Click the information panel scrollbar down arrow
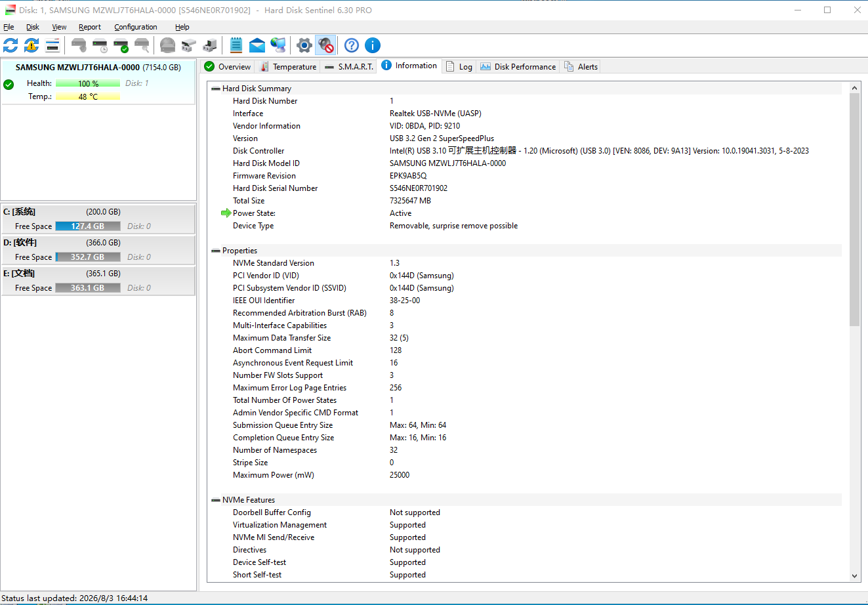The width and height of the screenshot is (868, 605). click(x=854, y=575)
